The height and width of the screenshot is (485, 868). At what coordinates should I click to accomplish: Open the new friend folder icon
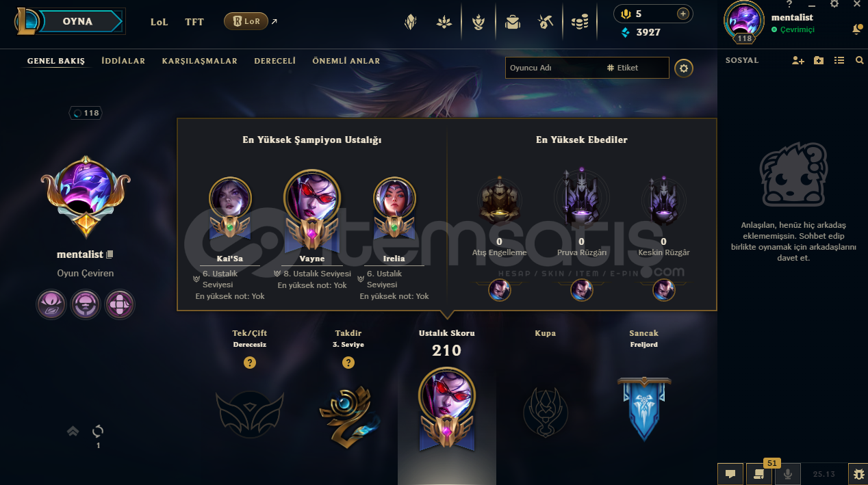[x=819, y=60]
